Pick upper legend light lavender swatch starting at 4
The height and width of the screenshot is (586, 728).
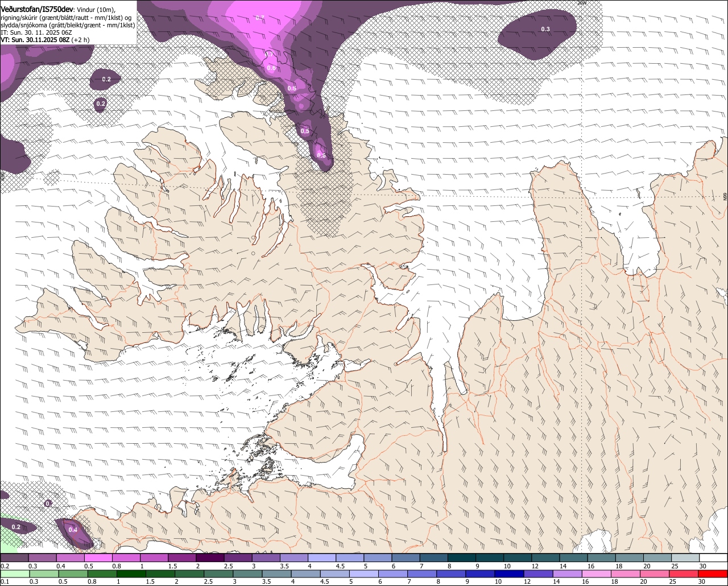tap(322, 558)
